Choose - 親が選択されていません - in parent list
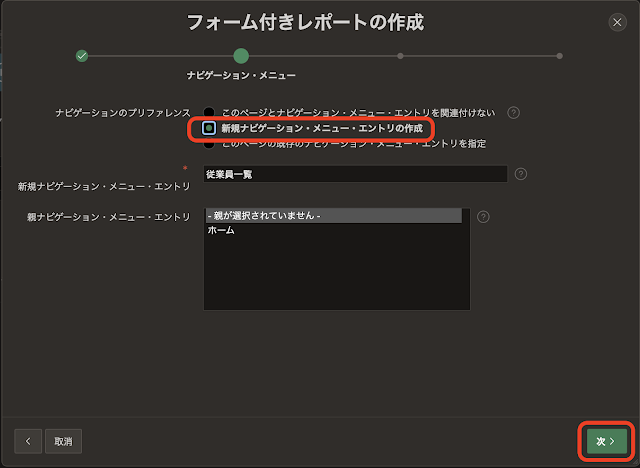 click(333, 215)
